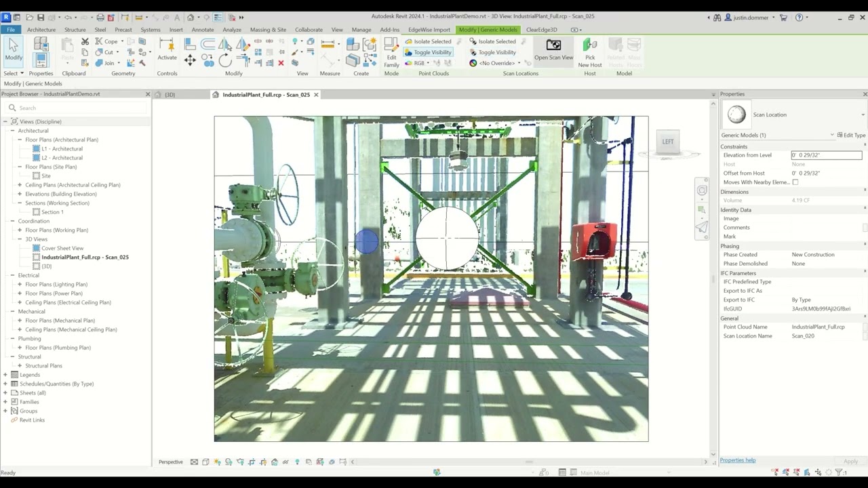Image resolution: width=868 pixels, height=488 pixels.
Task: Toggle Moves With Nearby Elements checkbox
Action: [x=795, y=182]
